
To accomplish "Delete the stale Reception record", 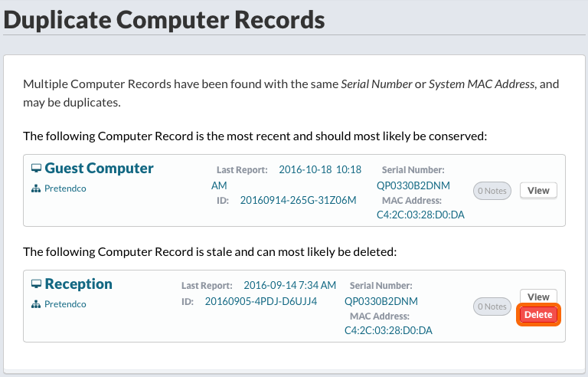I will tap(538, 315).
